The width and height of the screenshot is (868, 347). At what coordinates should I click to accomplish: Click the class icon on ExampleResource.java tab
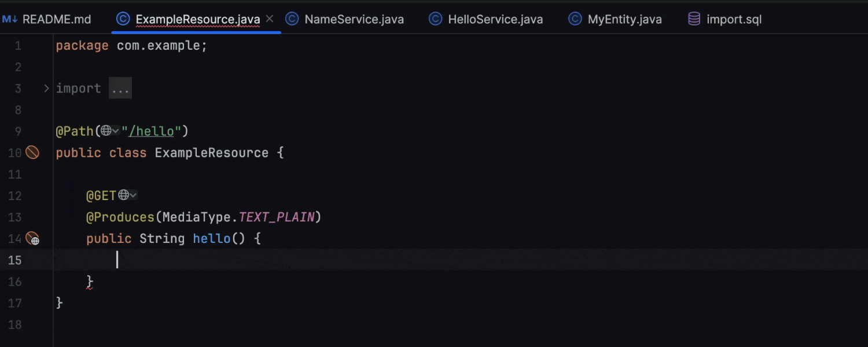click(x=123, y=19)
